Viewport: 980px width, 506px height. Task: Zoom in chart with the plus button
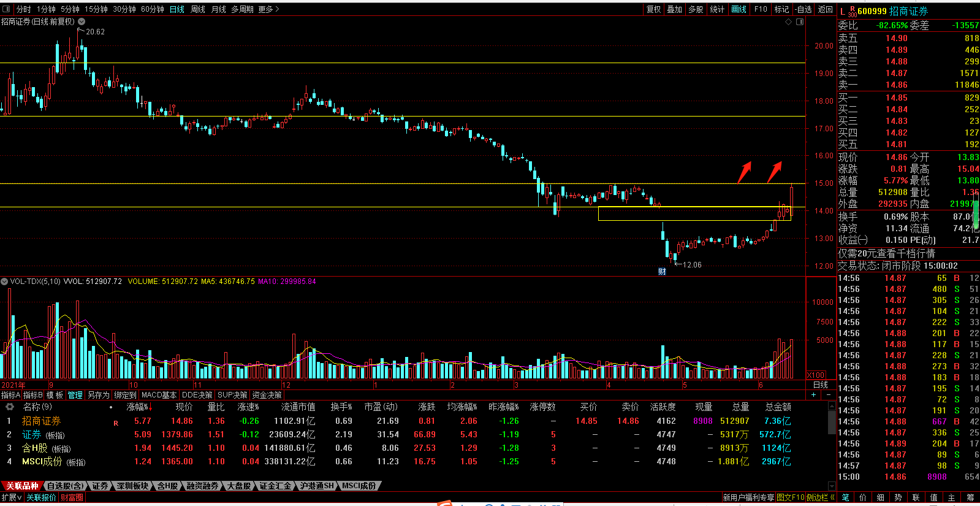click(x=813, y=395)
